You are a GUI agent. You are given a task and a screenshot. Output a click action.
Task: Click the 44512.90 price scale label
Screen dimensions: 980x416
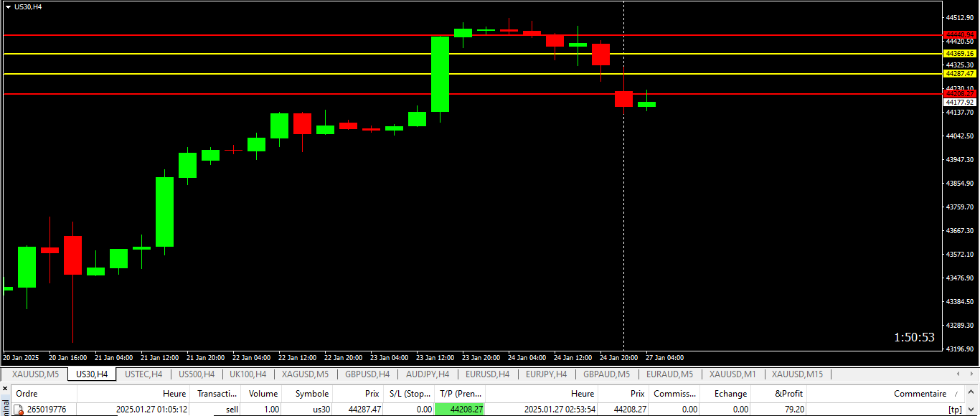[961, 17]
